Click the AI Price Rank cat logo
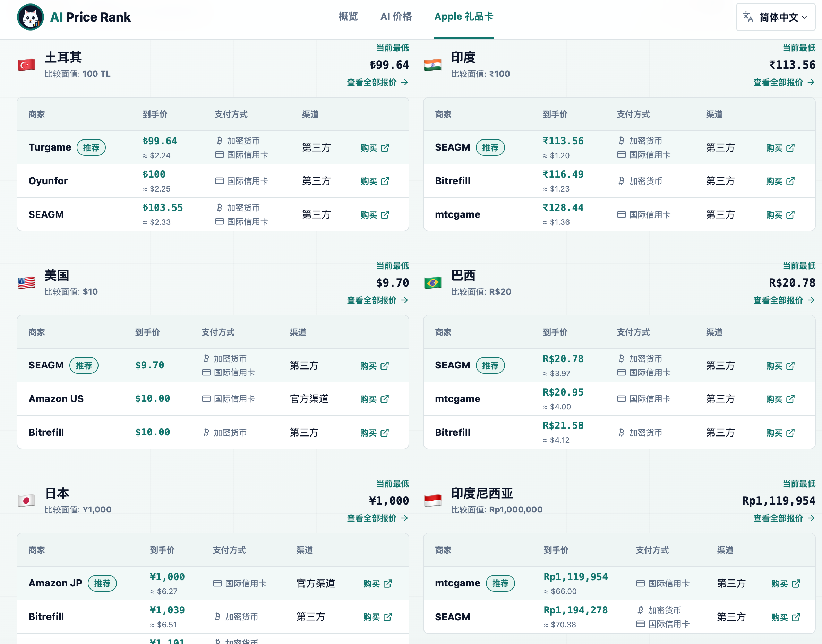Viewport: 822px width, 644px height. [31, 17]
